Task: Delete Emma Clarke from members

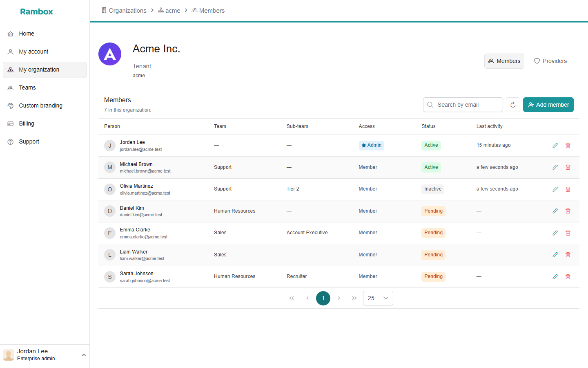Action: click(x=568, y=233)
